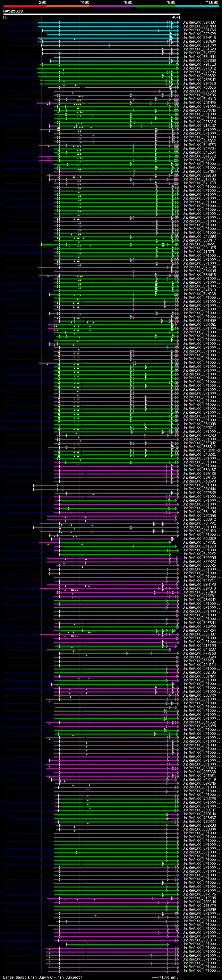Screen dimensions: 222x980
Task: Select the UniRef100_C5Y8Q8 label
Action: pos(199,60)
